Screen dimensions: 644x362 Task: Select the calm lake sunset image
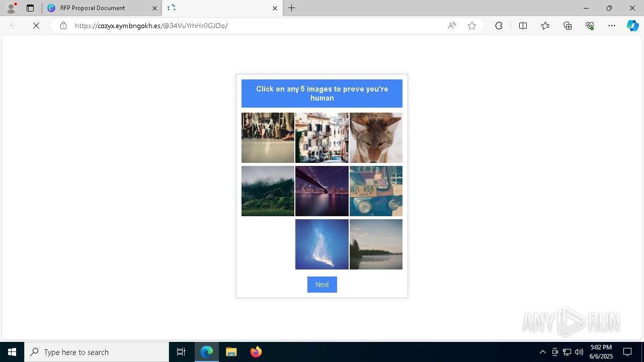(376, 244)
